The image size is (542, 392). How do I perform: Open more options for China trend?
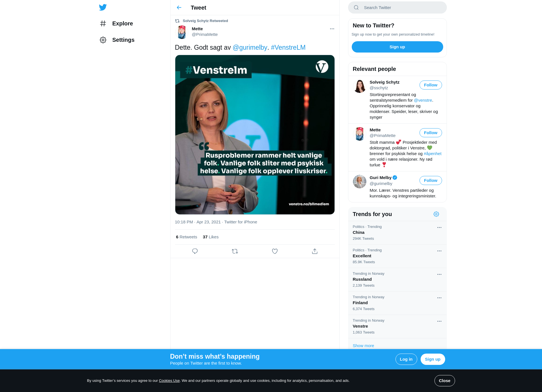click(439, 227)
